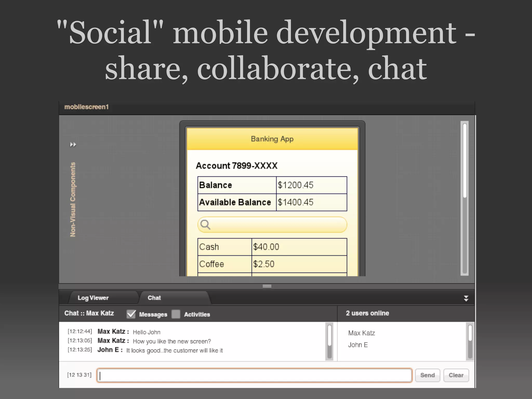This screenshot has width=532, height=399.
Task: Click the search field in Banking App
Action: point(272,225)
